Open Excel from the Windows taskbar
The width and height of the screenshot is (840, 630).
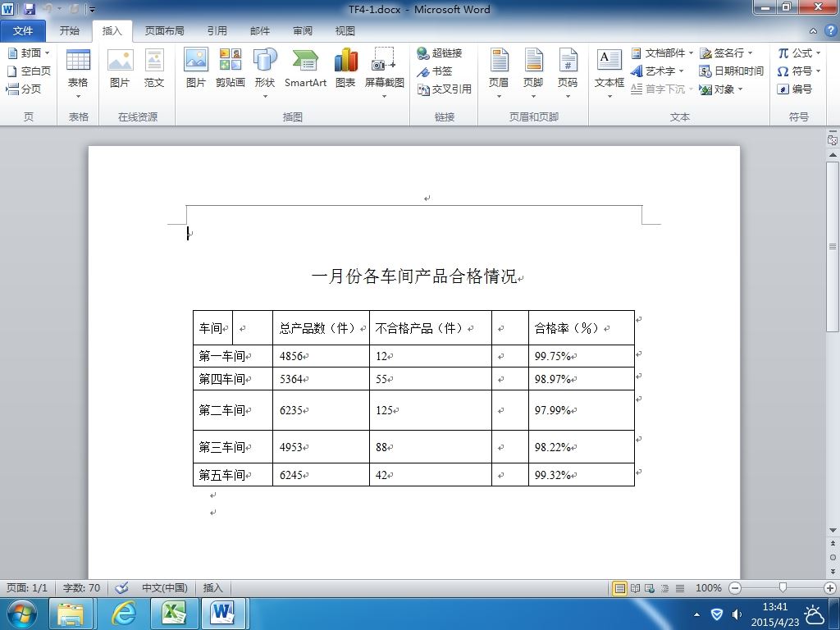(x=174, y=614)
